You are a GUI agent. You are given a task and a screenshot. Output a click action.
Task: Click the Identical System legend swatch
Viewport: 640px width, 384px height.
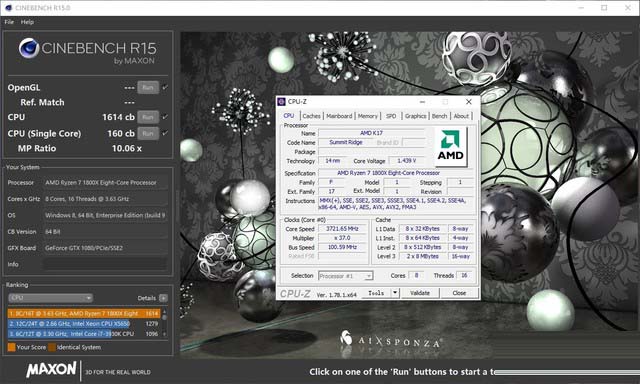pyautogui.click(x=52, y=347)
